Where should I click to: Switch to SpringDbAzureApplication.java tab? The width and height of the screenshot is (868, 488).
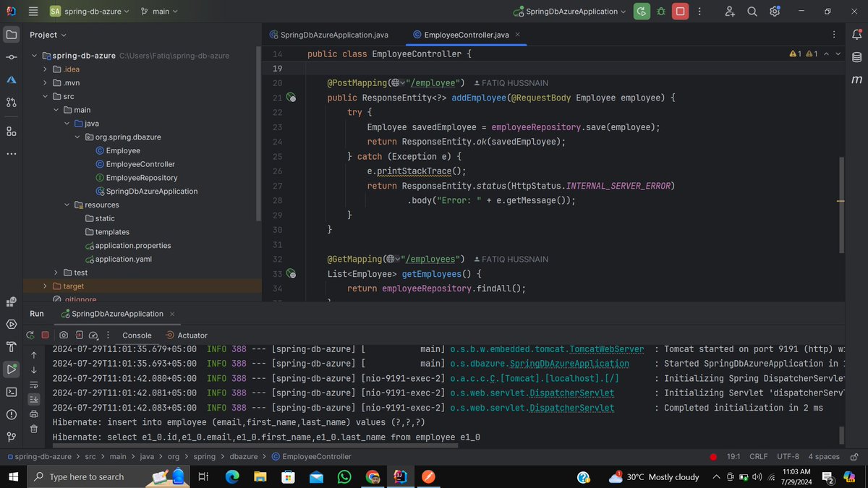pyautogui.click(x=329, y=35)
